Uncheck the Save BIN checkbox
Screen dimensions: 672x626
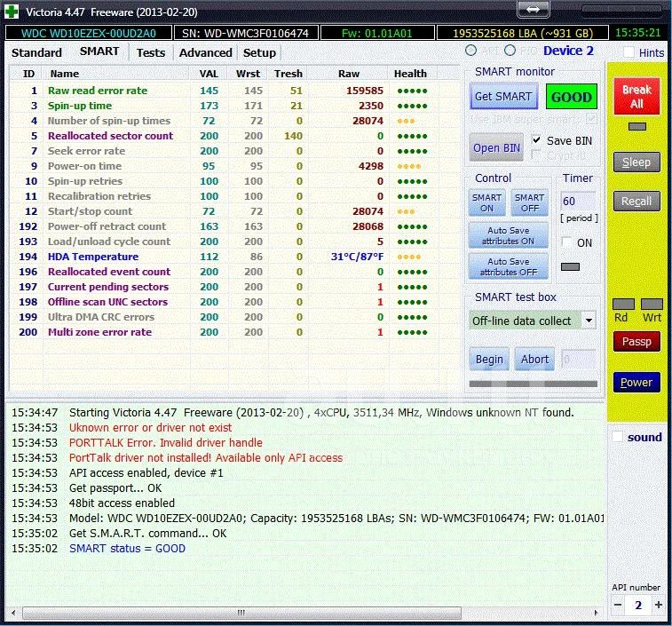click(x=536, y=139)
